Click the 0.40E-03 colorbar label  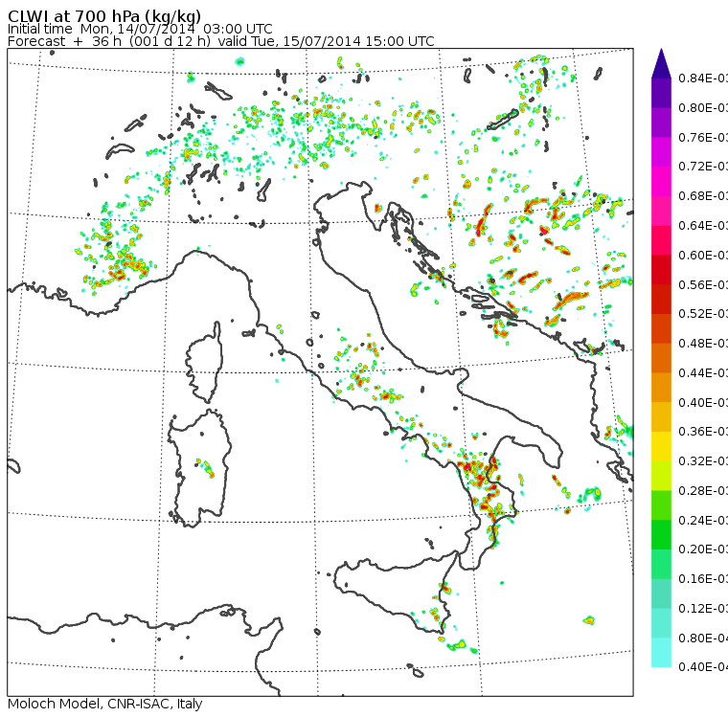(702, 402)
